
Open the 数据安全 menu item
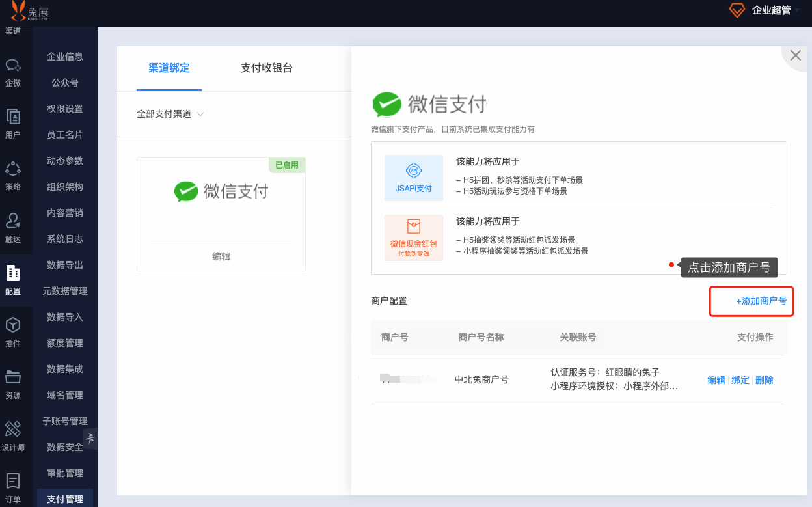coord(65,447)
